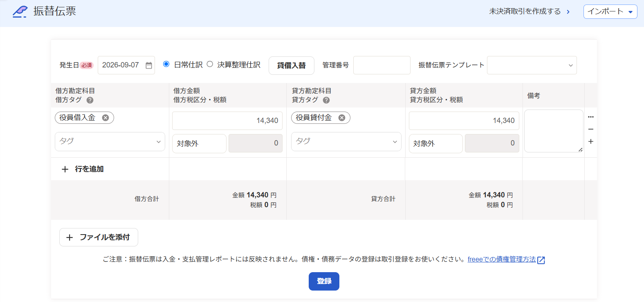Select the 日常仕訳 radio button
Screen dimensions: 644x302
(166, 64)
